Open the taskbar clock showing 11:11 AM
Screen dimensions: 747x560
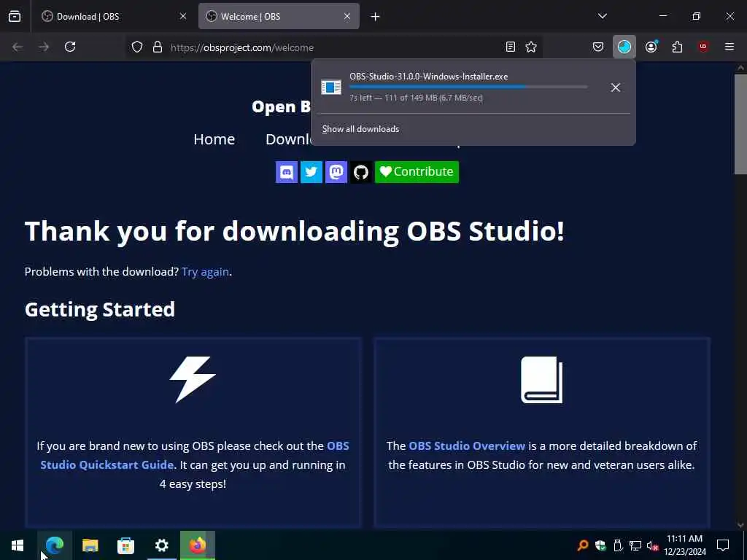click(x=684, y=545)
